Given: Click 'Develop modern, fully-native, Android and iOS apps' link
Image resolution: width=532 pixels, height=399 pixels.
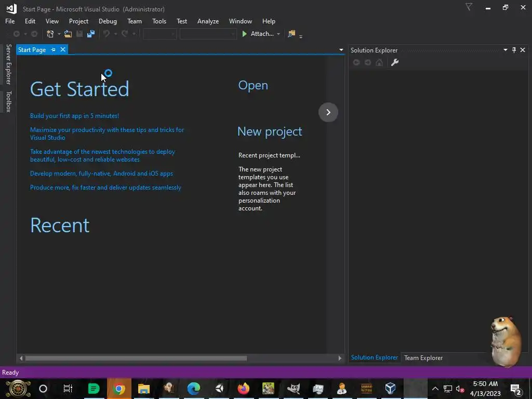Looking at the screenshot, I should point(101,174).
